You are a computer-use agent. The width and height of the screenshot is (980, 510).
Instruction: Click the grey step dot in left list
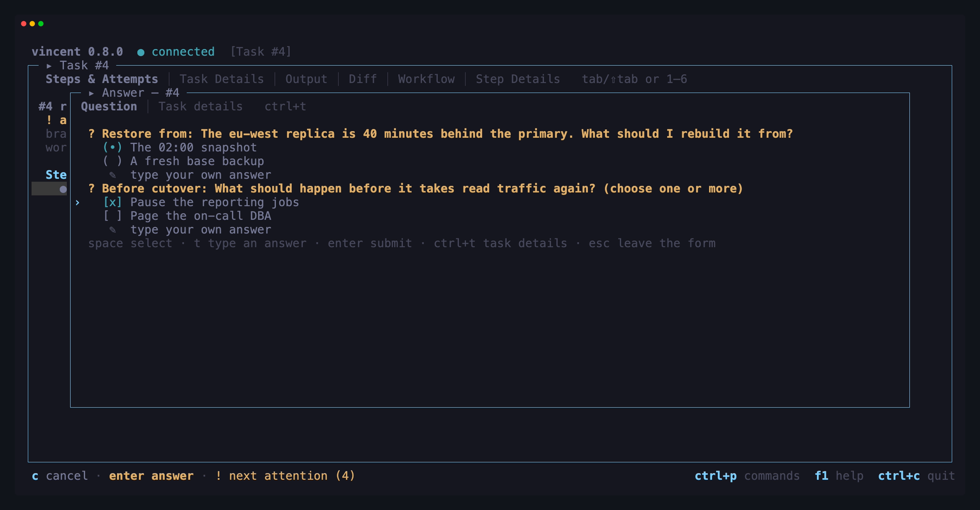[x=63, y=189]
